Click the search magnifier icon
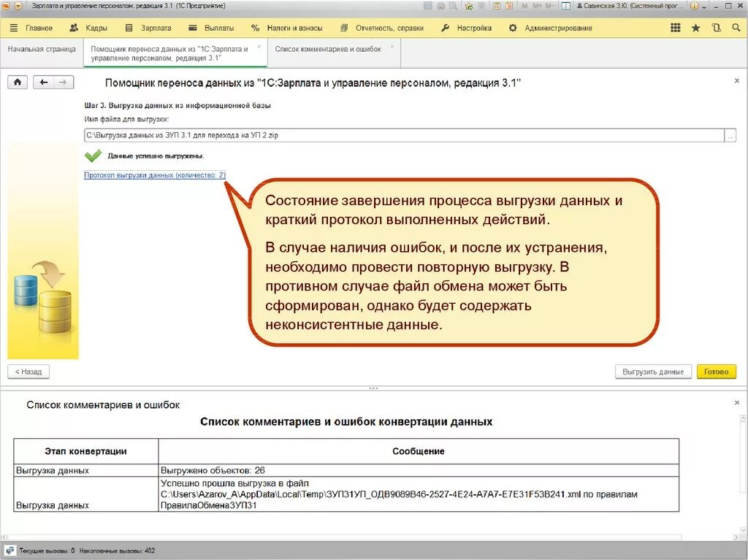Screen dimensions: 748x560 point(736,28)
